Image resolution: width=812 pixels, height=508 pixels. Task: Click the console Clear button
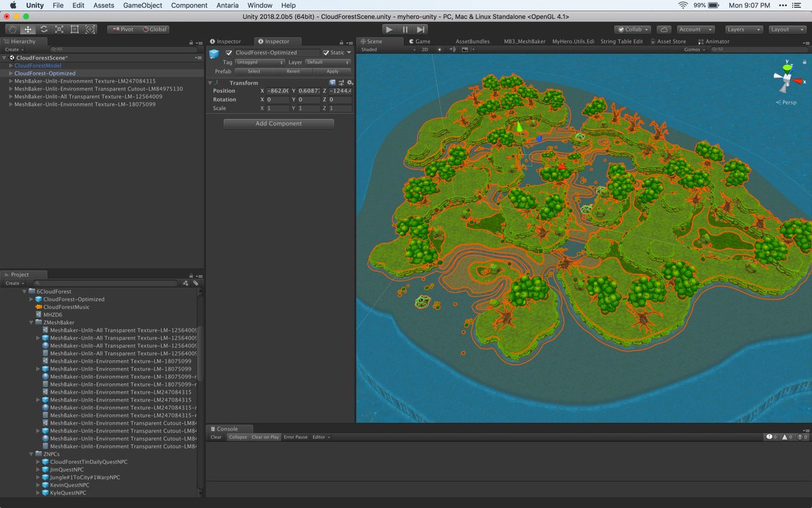tap(216, 437)
